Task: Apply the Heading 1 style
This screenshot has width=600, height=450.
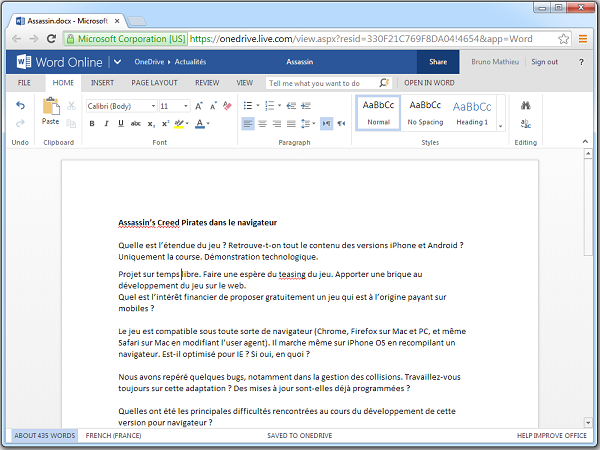Action: tap(472, 113)
